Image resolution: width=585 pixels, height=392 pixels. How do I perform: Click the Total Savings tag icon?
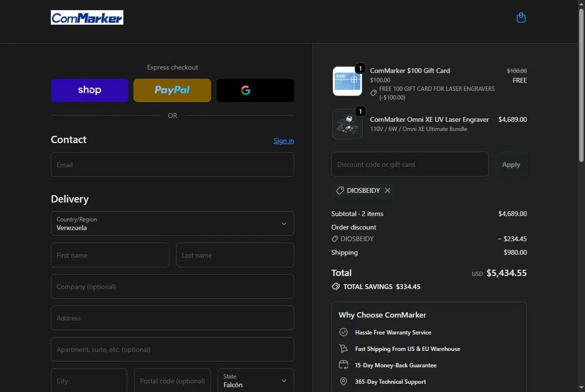[336, 287]
